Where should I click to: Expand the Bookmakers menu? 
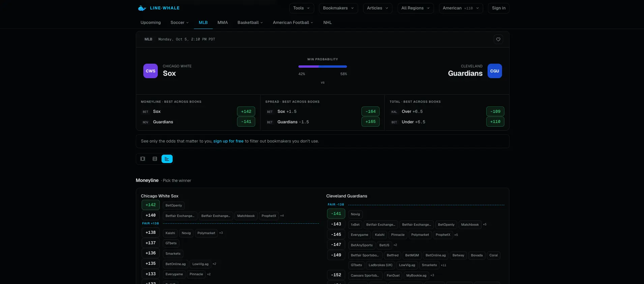(338, 8)
